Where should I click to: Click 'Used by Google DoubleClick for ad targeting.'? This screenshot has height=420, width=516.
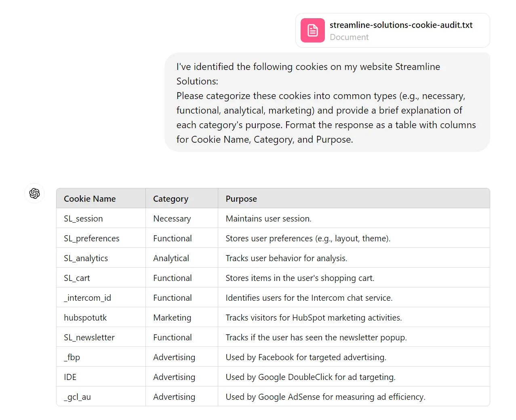[x=310, y=377]
